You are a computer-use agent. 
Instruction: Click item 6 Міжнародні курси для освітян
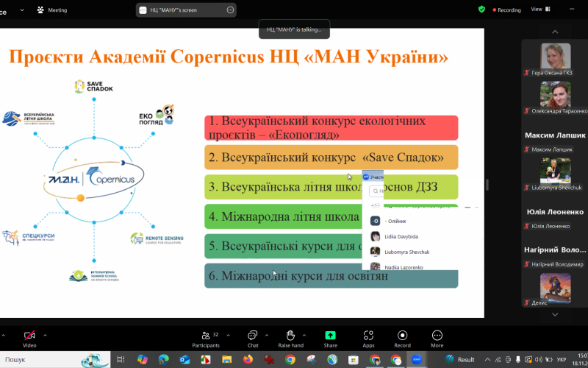pyautogui.click(x=331, y=275)
